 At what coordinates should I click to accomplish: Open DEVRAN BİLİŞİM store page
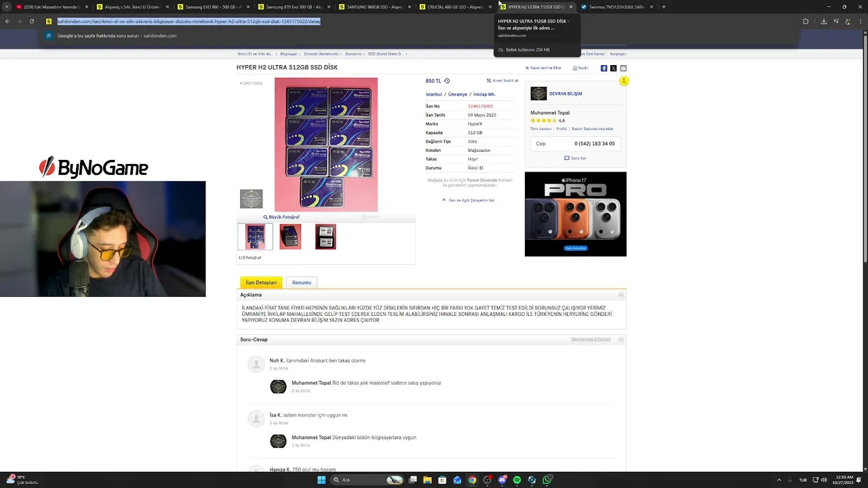[x=566, y=94]
